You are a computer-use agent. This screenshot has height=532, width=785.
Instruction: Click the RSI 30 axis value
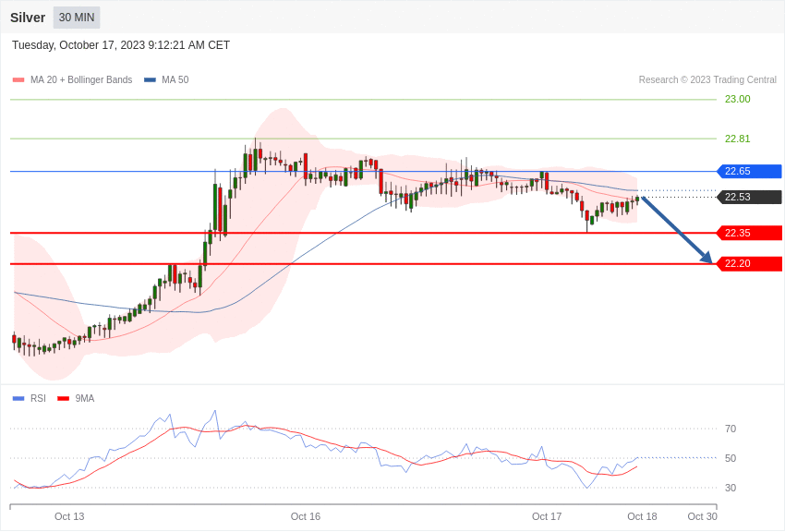731,488
